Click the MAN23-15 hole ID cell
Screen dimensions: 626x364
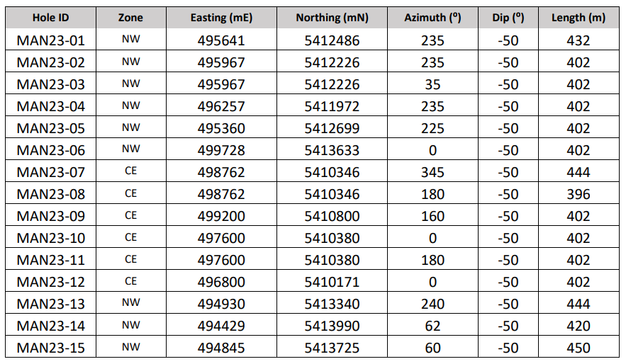tap(51, 347)
